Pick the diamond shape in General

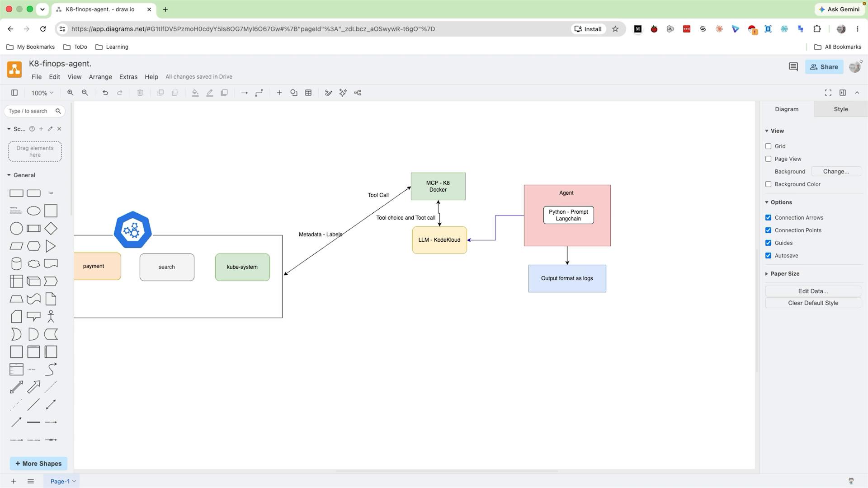pyautogui.click(x=51, y=228)
